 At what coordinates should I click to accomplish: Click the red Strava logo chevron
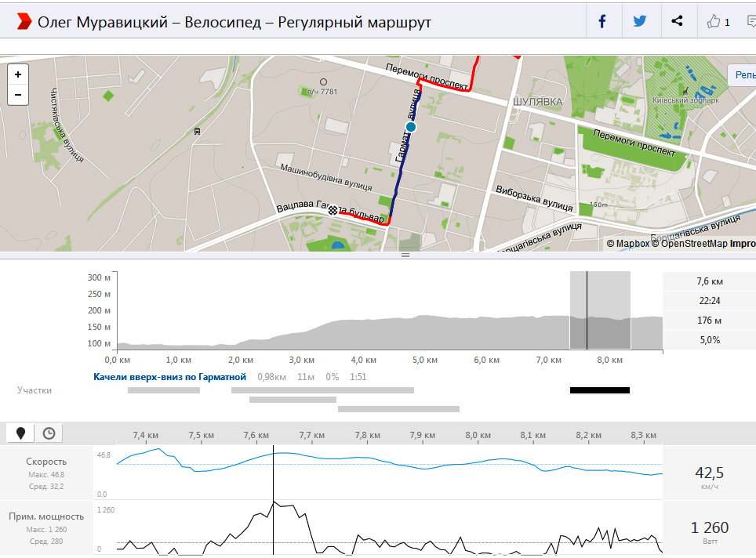[x=24, y=22]
